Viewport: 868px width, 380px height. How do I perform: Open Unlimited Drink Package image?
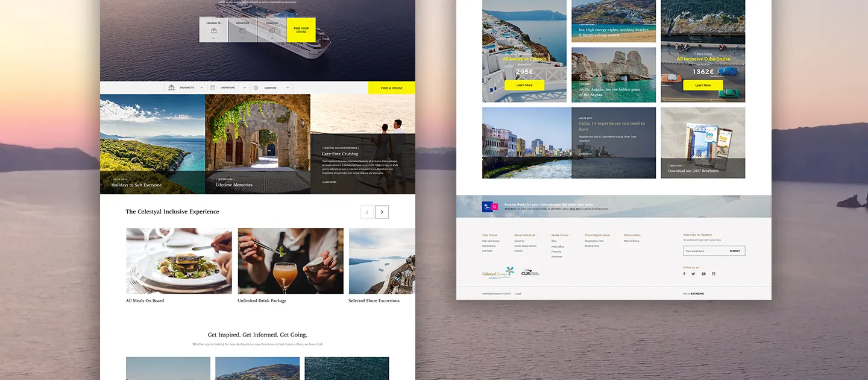click(291, 261)
